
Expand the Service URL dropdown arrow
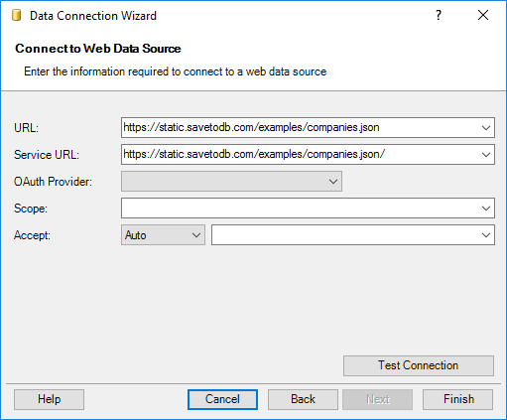(486, 155)
